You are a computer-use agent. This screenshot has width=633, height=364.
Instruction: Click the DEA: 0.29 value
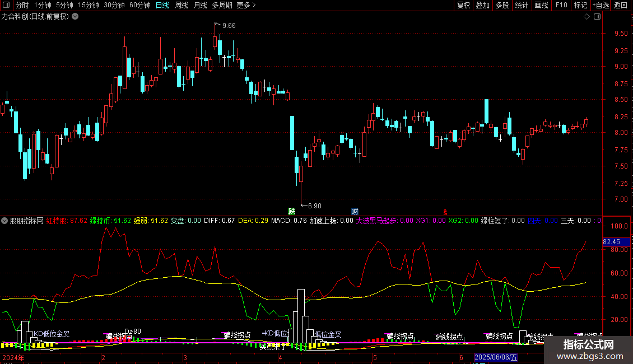253,221
